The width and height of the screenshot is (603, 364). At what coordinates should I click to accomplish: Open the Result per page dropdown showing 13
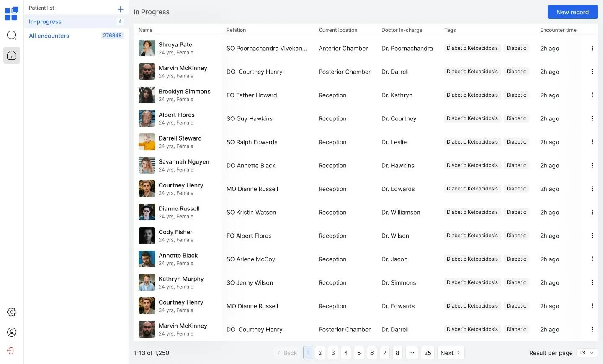click(586, 353)
